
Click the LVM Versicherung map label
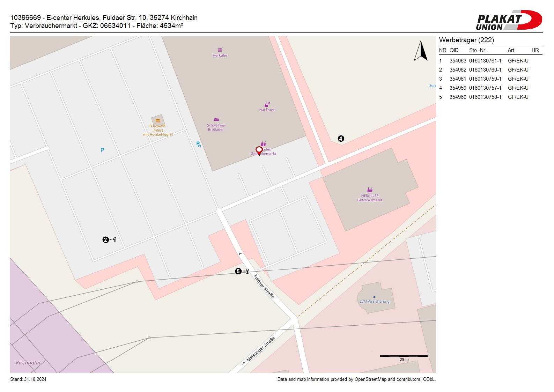pyautogui.click(x=374, y=302)
